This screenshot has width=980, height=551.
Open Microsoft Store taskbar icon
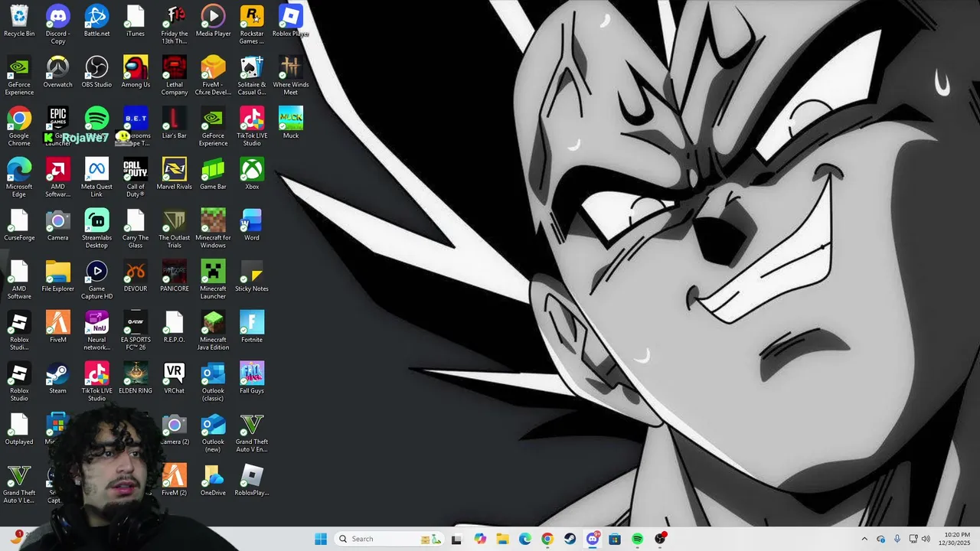point(615,539)
